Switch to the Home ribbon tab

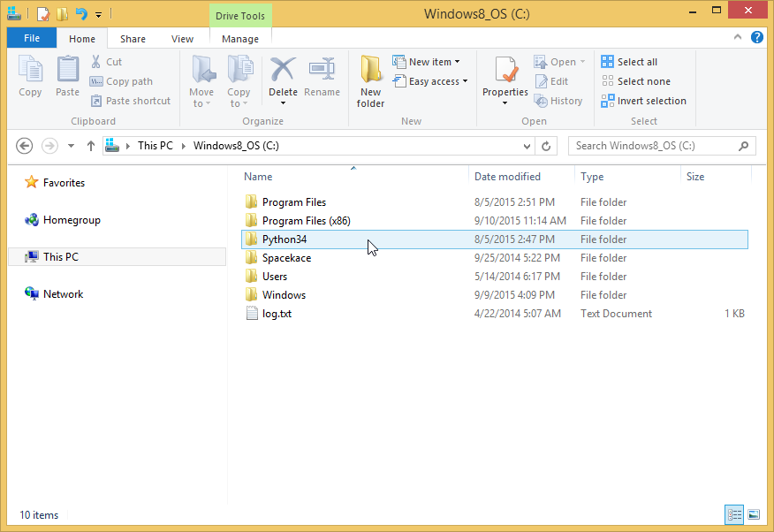(x=82, y=39)
